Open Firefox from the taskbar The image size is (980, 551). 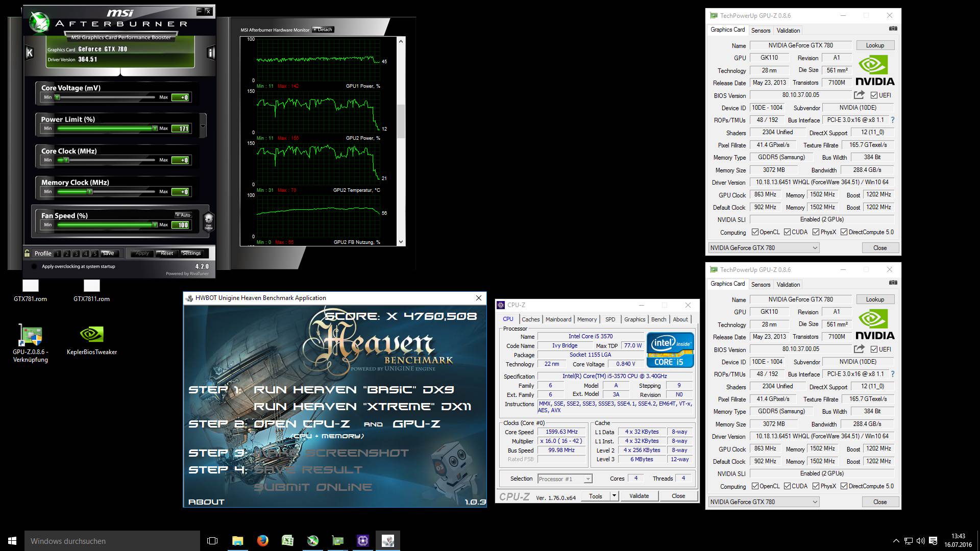click(263, 540)
